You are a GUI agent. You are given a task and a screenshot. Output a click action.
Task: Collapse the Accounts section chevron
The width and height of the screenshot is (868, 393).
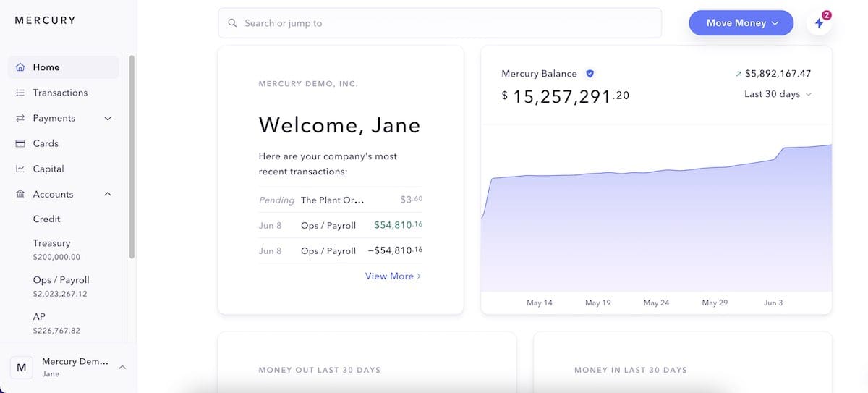coord(109,194)
